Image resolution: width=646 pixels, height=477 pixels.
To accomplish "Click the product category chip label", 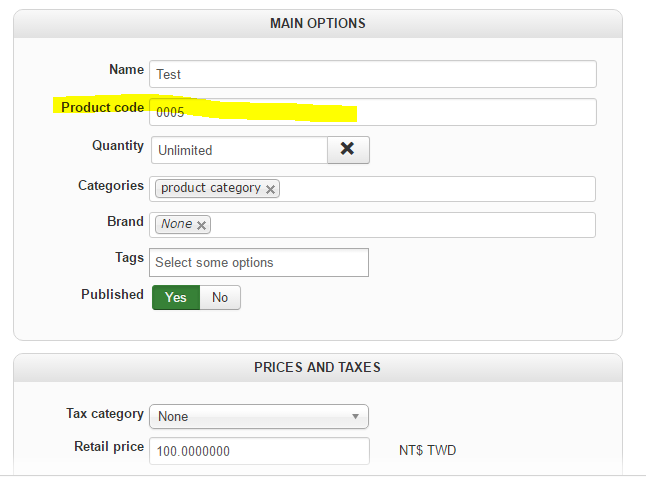I will (210, 188).
